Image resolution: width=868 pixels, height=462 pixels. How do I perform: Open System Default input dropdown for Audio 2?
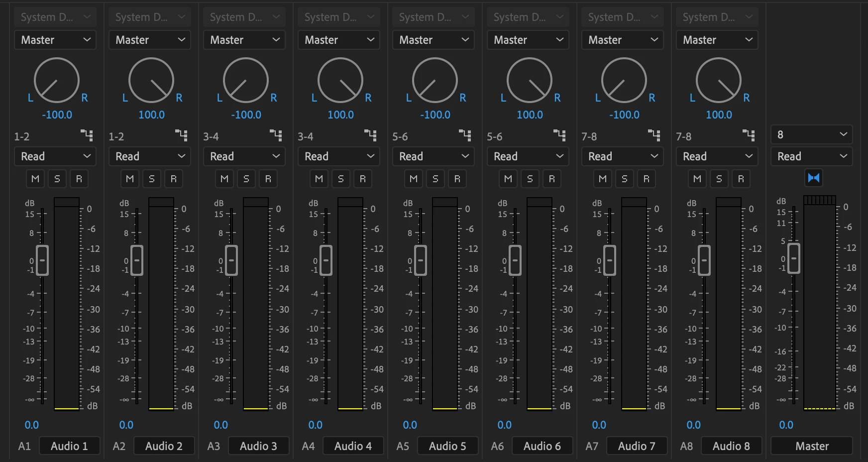[x=149, y=17]
